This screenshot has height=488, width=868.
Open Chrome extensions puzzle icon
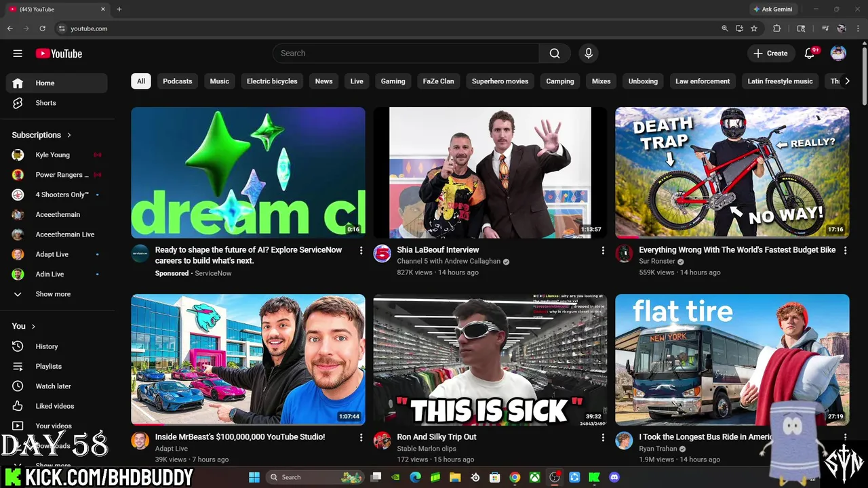777,28
